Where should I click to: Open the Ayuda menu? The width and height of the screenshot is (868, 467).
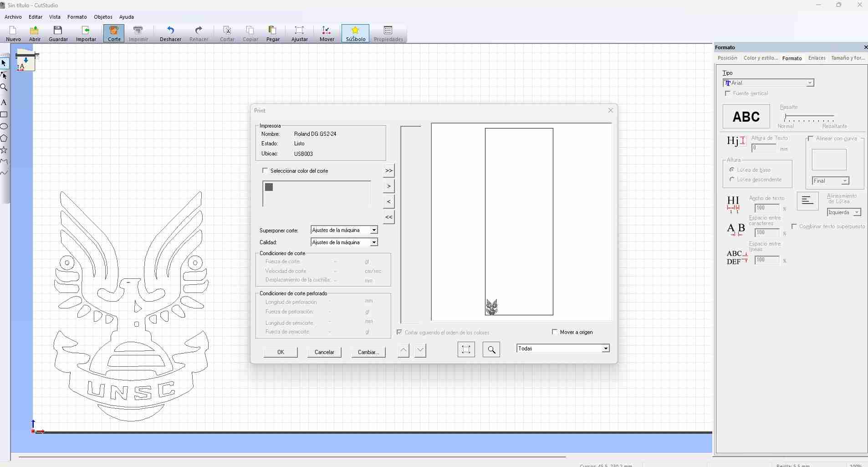coord(126,17)
